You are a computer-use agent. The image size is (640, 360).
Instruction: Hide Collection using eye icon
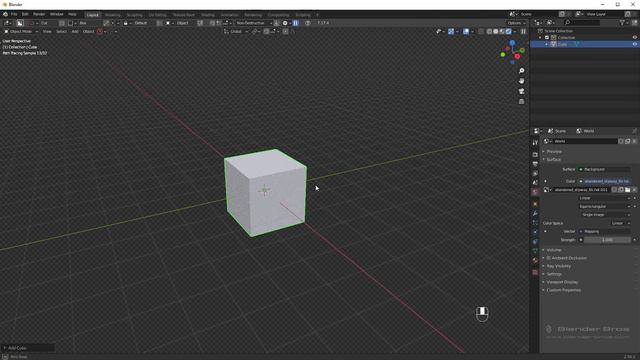pos(635,38)
